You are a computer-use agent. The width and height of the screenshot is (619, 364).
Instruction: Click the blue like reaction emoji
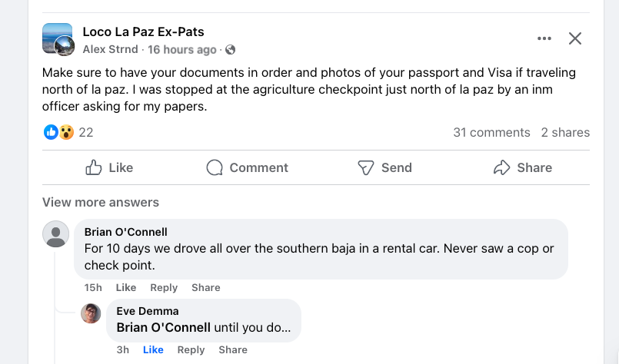pyautogui.click(x=51, y=132)
